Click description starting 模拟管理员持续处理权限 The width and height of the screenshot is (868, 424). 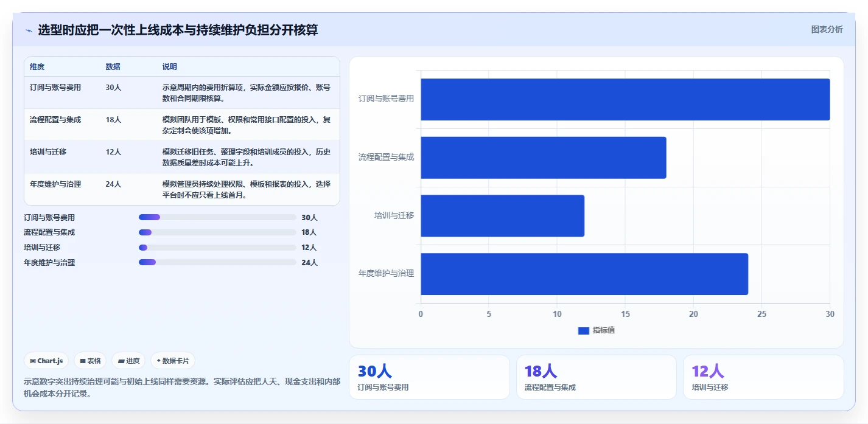pos(247,190)
